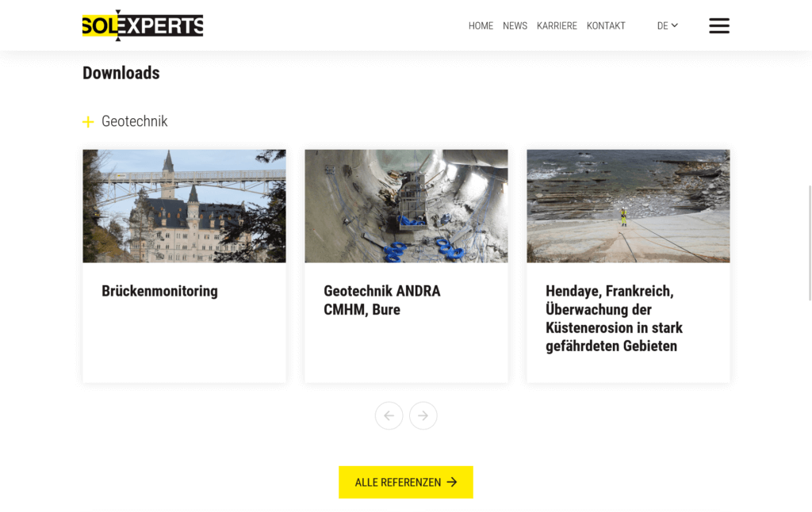Click the next carousel arrow button
Image resolution: width=812 pixels, height=512 pixels.
423,416
